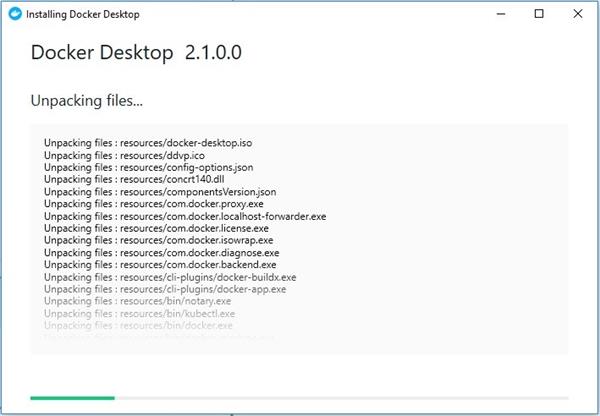Select the cli-plugins/docker-buildx.exe log line
This screenshot has width=600, height=416.
point(170,277)
